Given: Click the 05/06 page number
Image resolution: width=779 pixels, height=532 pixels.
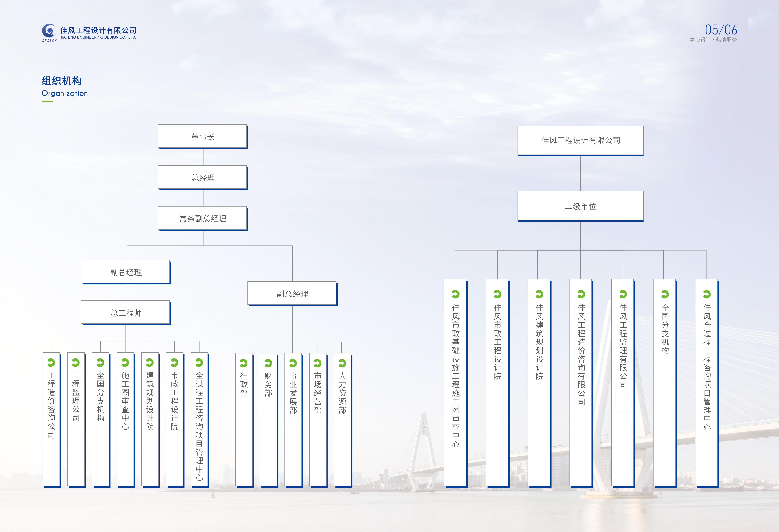Looking at the screenshot, I should point(721,30).
